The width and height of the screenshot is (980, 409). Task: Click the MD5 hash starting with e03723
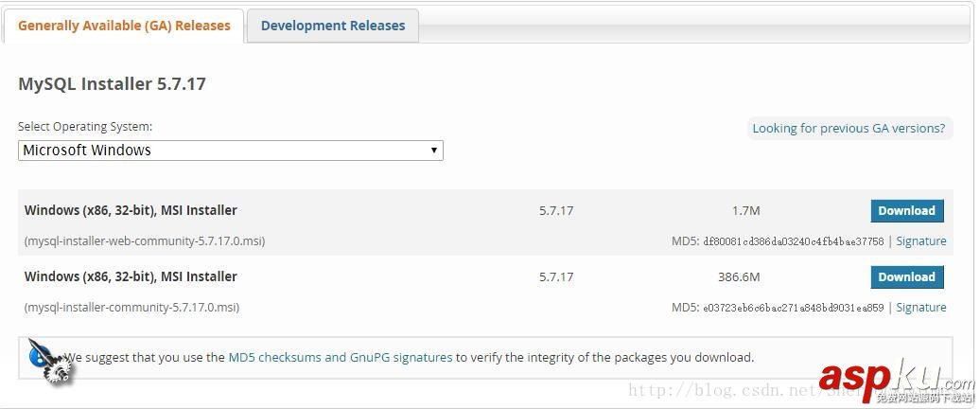(793, 308)
